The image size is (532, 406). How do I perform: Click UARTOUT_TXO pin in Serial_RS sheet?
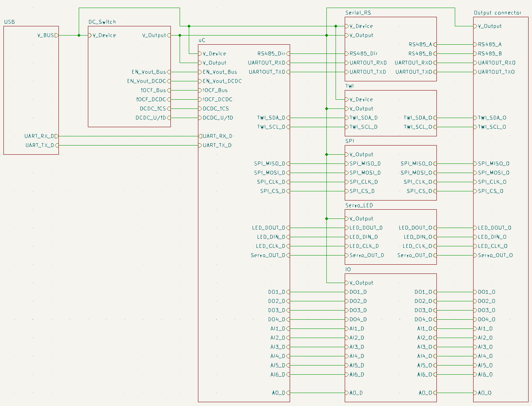click(416, 72)
